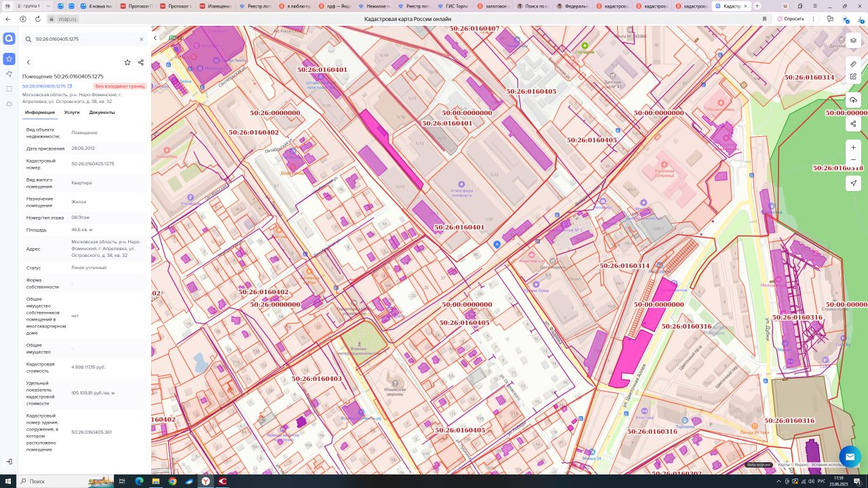868x488 pixels.
Task: Switch to the Документы tab
Action: tap(102, 113)
